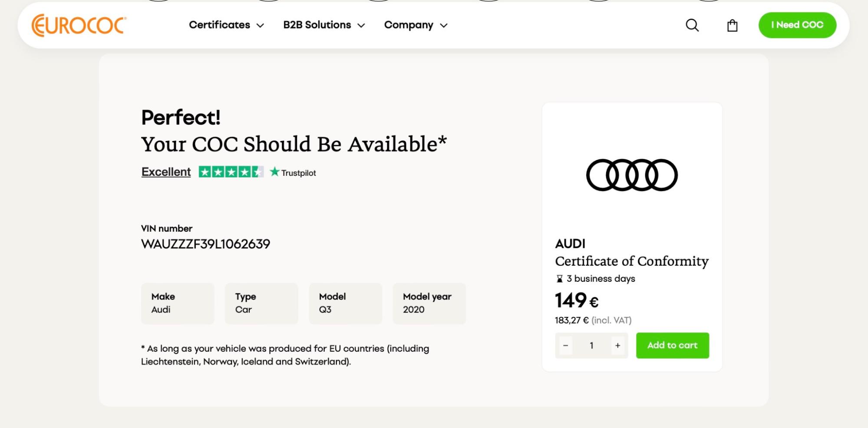This screenshot has height=428, width=868.
Task: Follow the Excellent Trustpilot link
Action: pos(166,172)
